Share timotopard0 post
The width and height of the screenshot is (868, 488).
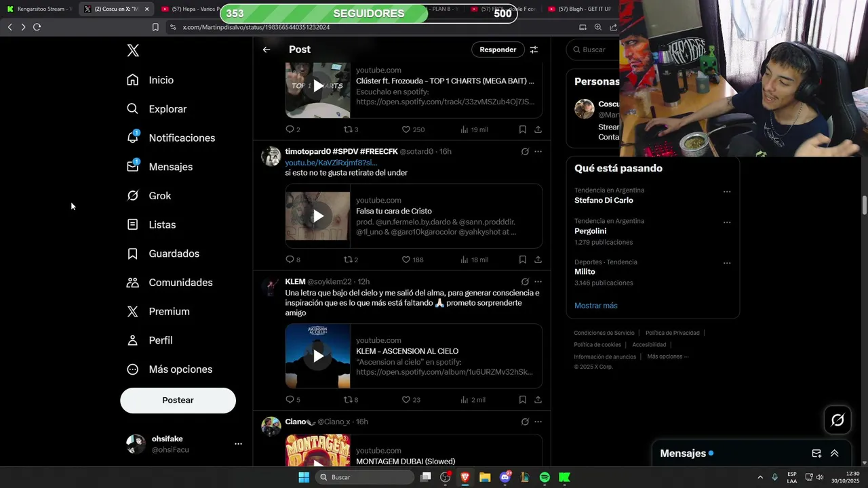pyautogui.click(x=538, y=260)
